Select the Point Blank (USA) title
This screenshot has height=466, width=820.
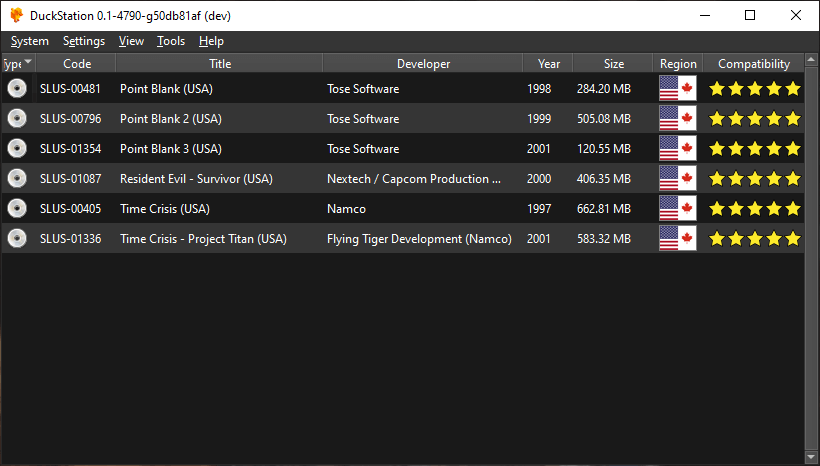click(x=166, y=88)
